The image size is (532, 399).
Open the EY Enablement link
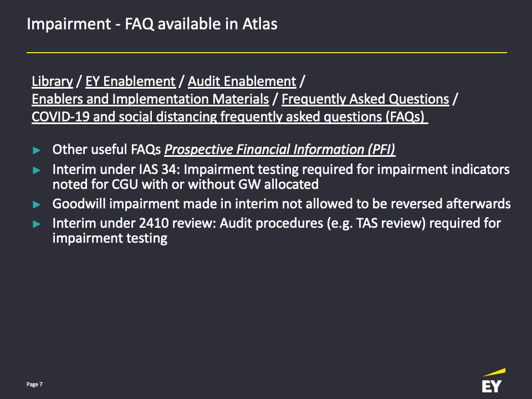(130, 81)
